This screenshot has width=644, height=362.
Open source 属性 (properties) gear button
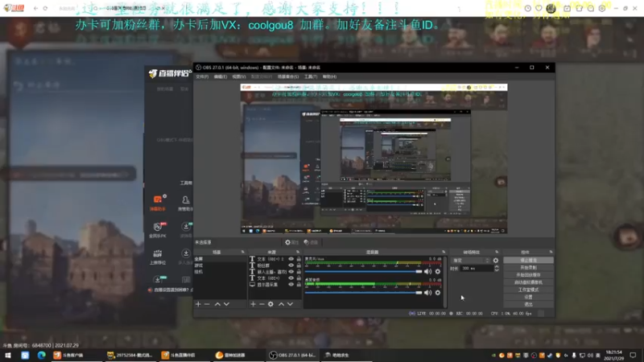click(291, 243)
